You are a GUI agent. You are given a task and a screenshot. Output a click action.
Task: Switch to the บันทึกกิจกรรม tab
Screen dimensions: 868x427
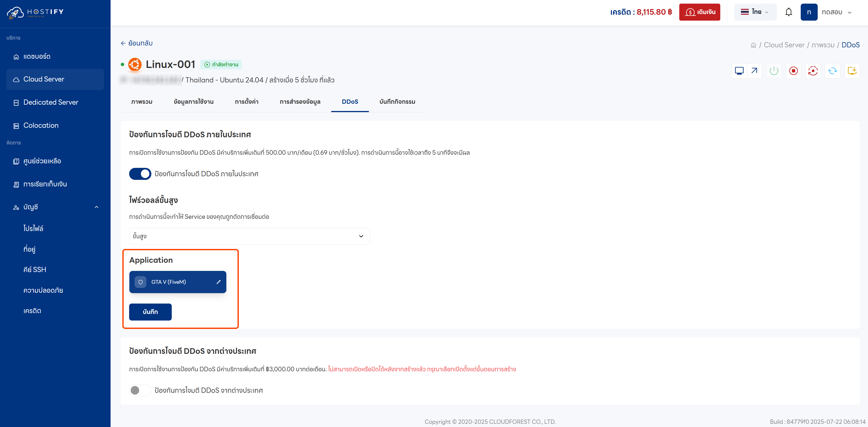(x=397, y=101)
